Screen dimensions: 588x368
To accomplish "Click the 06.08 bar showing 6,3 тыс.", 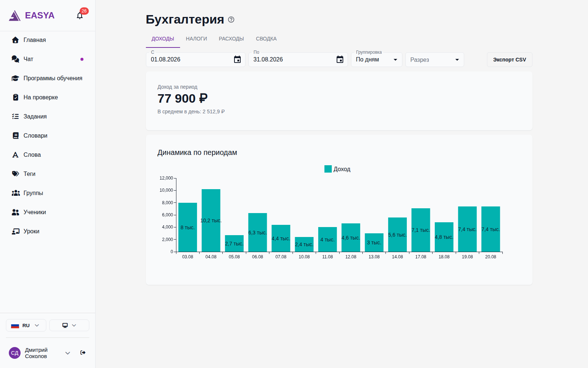I will (x=258, y=233).
